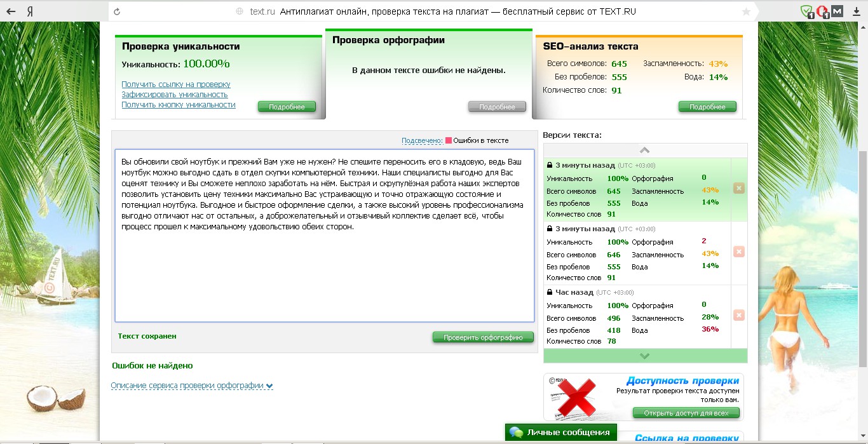Open Личные сообщения chat bar

(561, 433)
